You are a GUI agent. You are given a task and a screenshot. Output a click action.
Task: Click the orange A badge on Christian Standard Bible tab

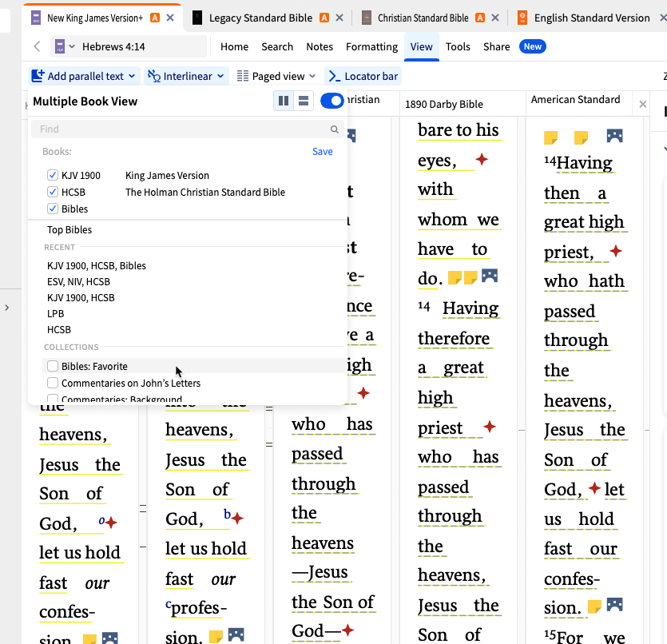point(480,18)
